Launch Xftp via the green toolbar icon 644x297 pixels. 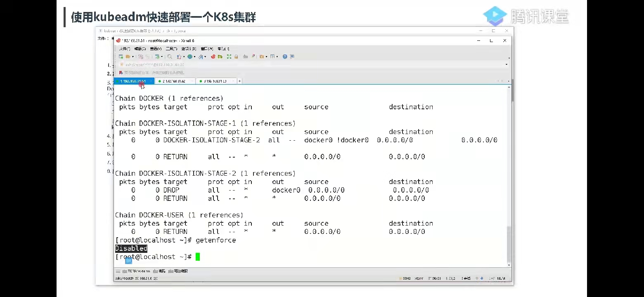[220, 57]
